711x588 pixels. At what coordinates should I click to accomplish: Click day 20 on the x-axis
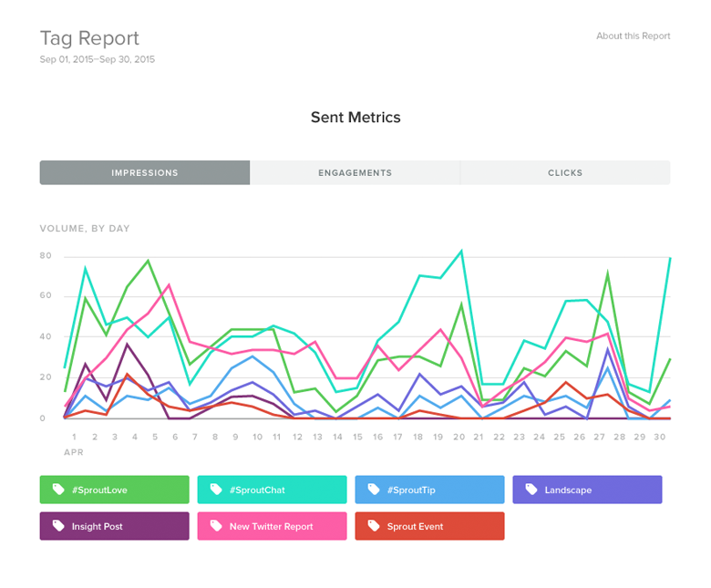click(459, 437)
